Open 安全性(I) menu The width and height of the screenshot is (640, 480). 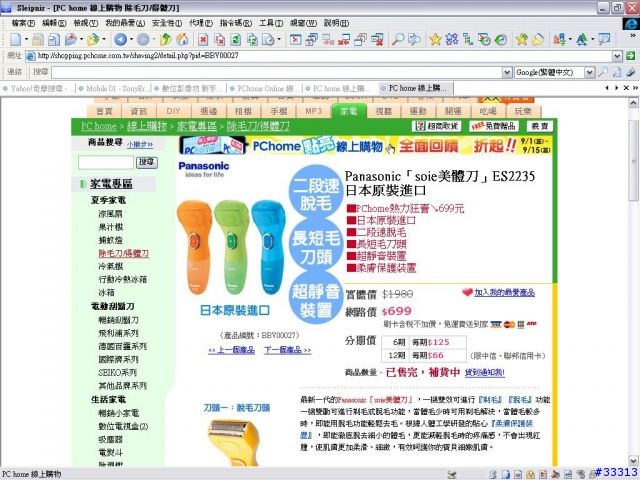point(167,23)
